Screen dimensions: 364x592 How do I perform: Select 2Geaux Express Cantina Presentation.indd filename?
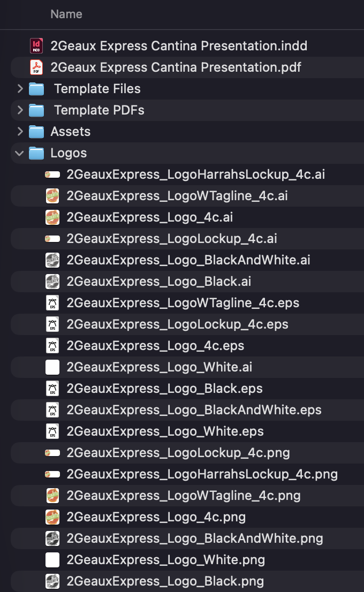[x=179, y=46]
